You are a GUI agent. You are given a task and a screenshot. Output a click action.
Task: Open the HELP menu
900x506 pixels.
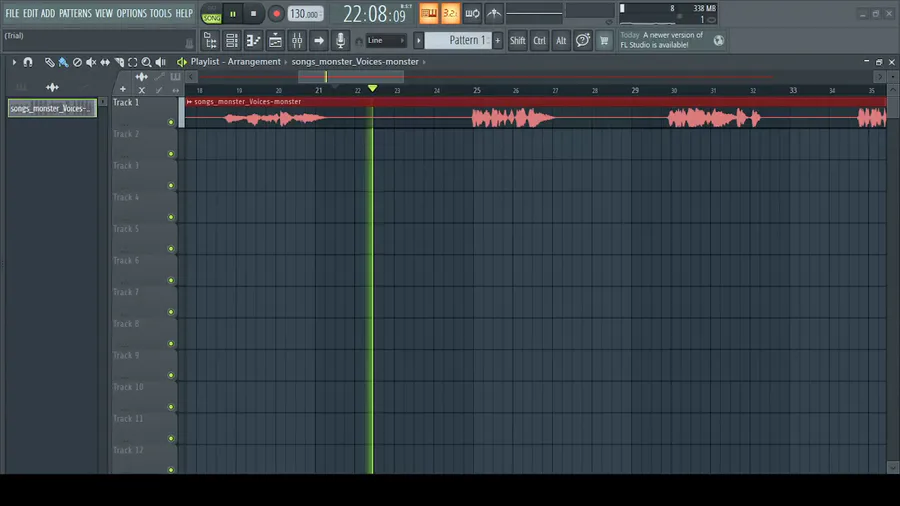point(184,13)
